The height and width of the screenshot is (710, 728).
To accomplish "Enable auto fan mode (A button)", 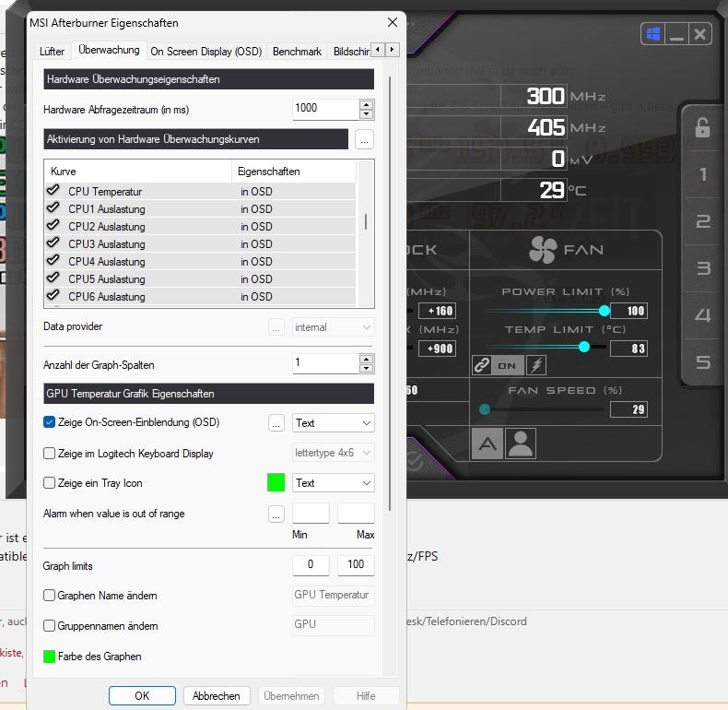I will tap(487, 444).
